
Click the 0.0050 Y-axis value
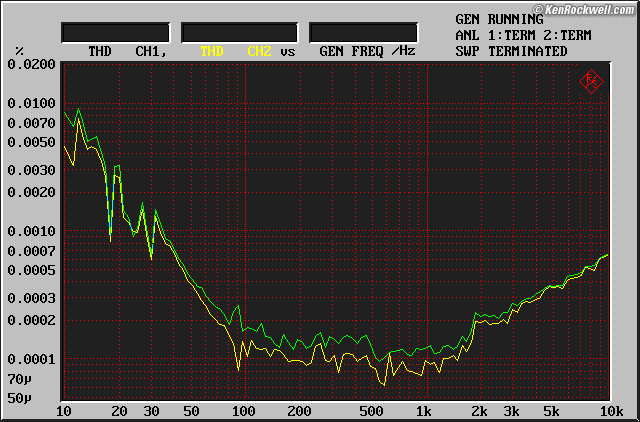[31, 142]
